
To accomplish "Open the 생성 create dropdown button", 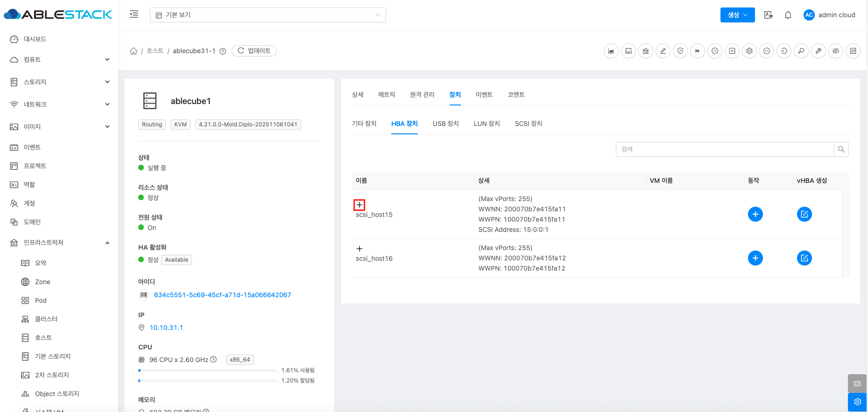I will pyautogui.click(x=737, y=15).
